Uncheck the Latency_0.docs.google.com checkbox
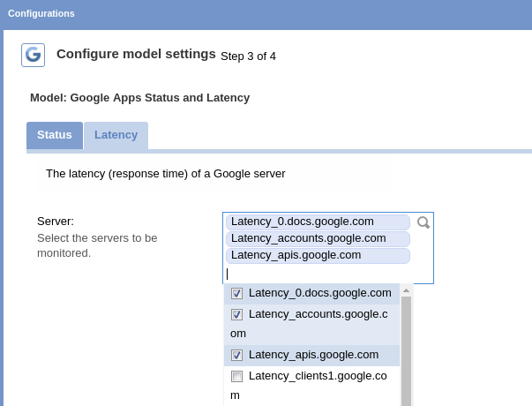This screenshot has width=532, height=406. (236, 293)
